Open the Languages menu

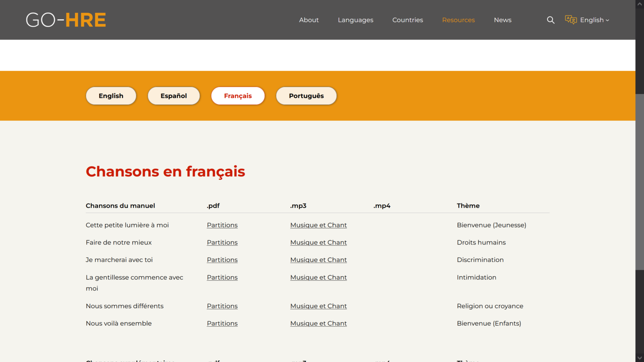355,20
